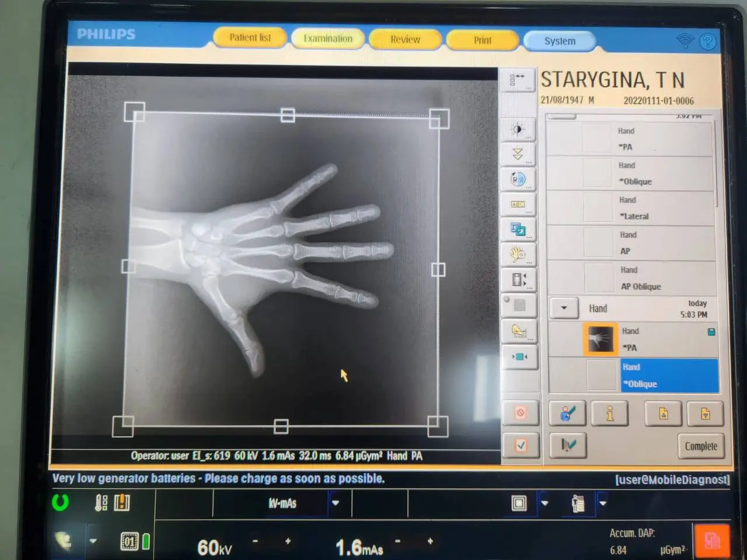Reject image with the red circle button
747x560 pixels.
tap(520, 414)
